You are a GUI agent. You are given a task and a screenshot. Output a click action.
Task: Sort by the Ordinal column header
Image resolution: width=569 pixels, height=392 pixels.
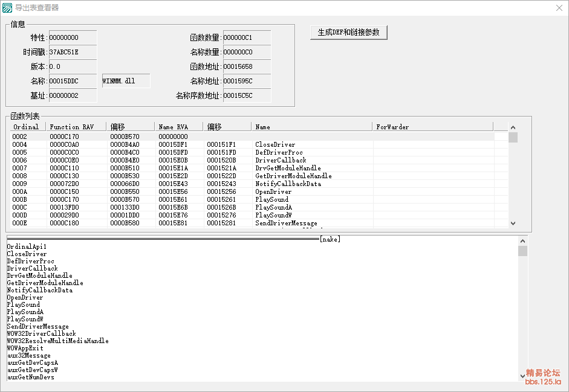(27, 127)
